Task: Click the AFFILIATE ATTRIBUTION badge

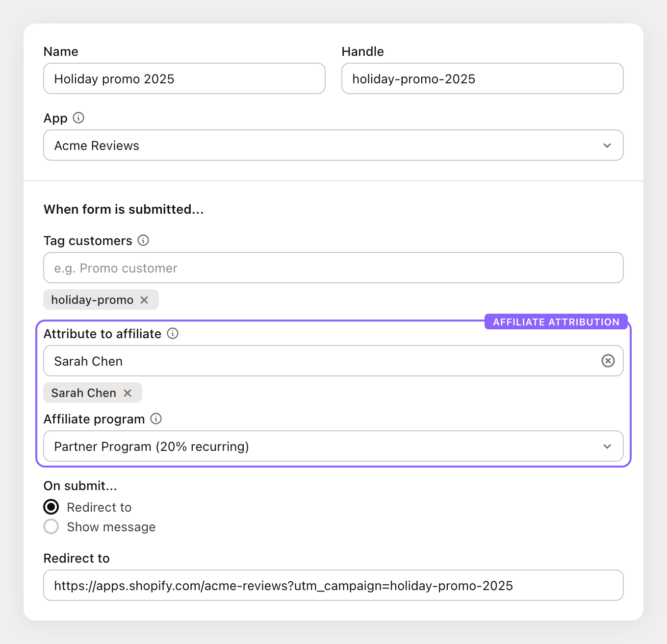Action: click(556, 322)
